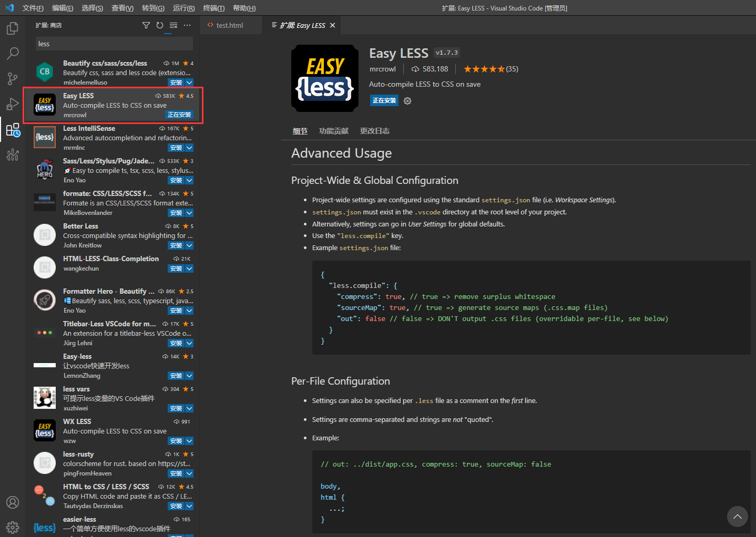Screen dimensions: 756x537
Task: Click the star rating (35) link
Action: point(491,69)
